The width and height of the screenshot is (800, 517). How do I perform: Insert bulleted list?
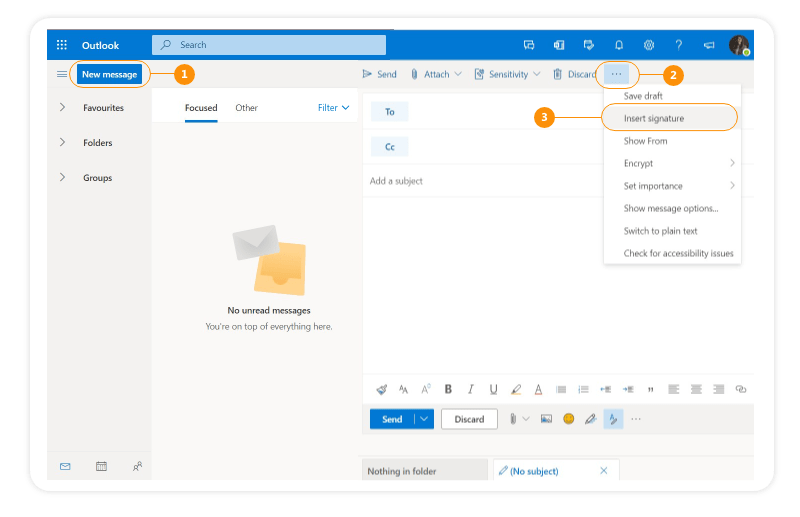pyautogui.click(x=561, y=389)
